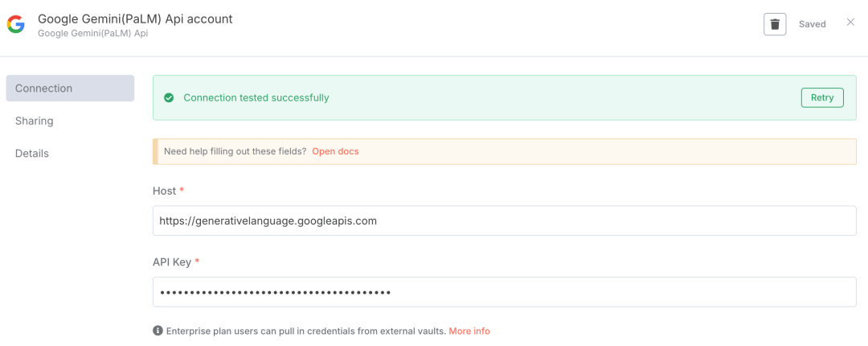
Task: Click the Google Gemini(PaLM) Api subtitle
Action: pyautogui.click(x=92, y=33)
